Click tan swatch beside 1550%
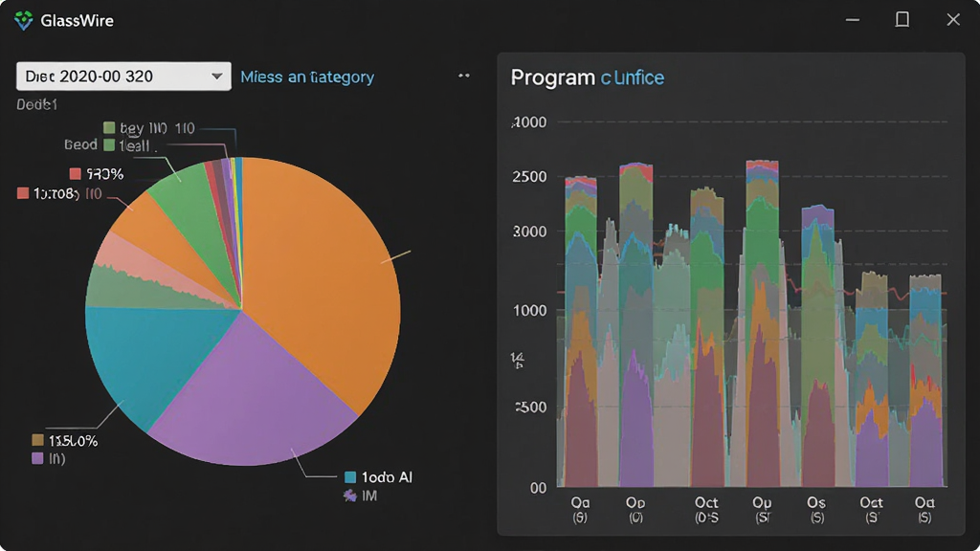This screenshot has height=551, width=980. click(x=37, y=440)
